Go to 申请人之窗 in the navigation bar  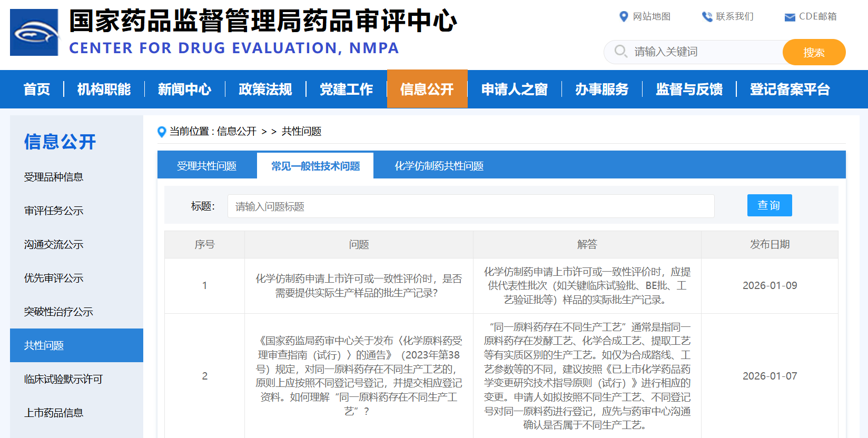coord(514,89)
